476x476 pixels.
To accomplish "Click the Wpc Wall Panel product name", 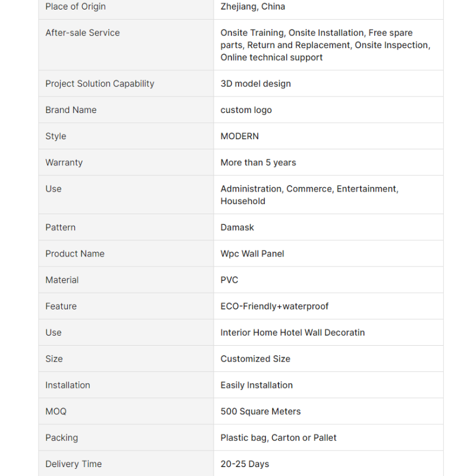I will 252,253.
